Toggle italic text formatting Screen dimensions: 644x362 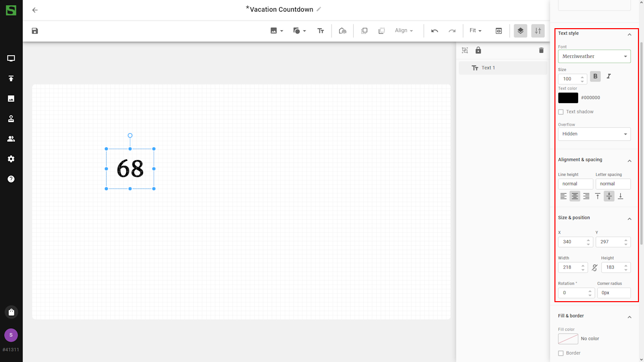coord(608,76)
